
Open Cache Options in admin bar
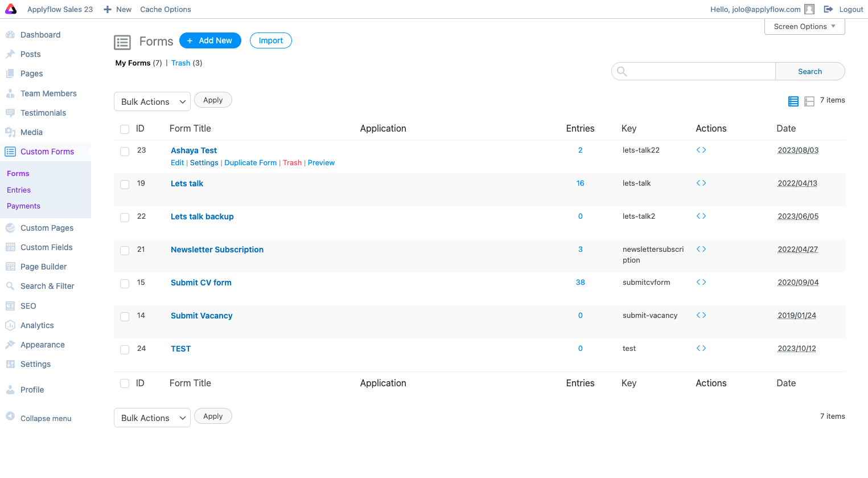166,9
